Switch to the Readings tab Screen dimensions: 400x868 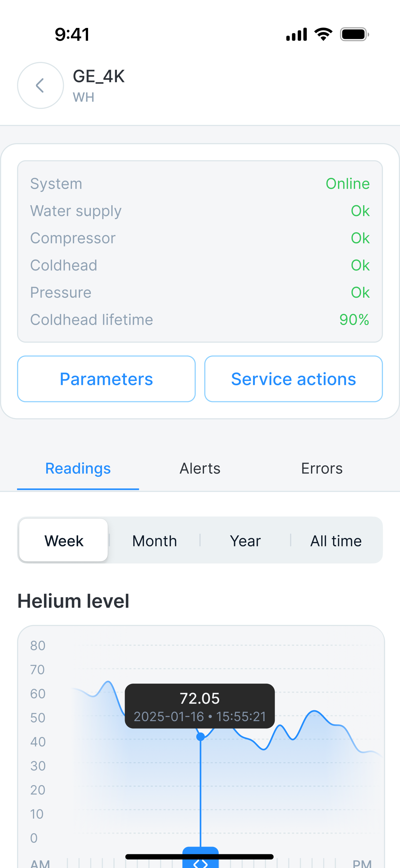tap(78, 468)
